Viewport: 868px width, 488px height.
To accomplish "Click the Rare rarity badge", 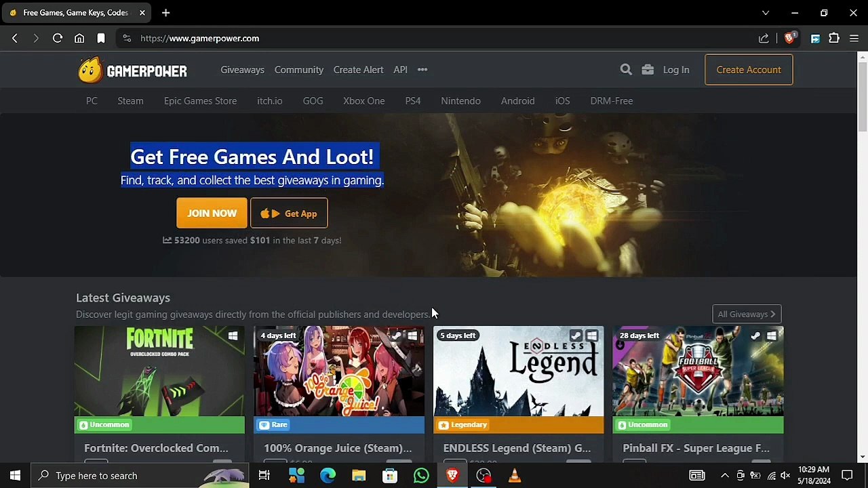I will coord(274,425).
